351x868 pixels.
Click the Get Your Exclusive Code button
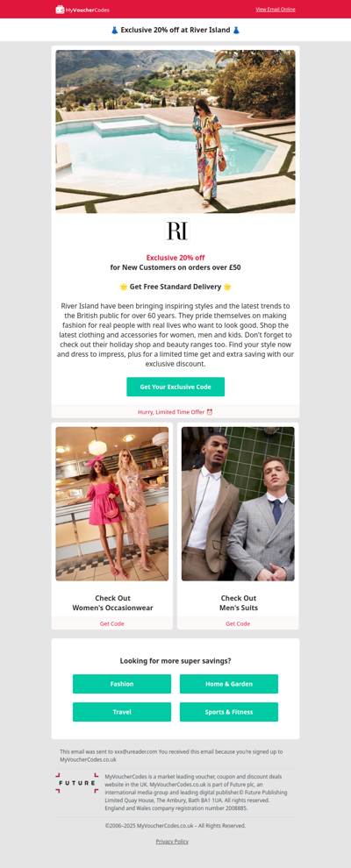[x=175, y=387]
